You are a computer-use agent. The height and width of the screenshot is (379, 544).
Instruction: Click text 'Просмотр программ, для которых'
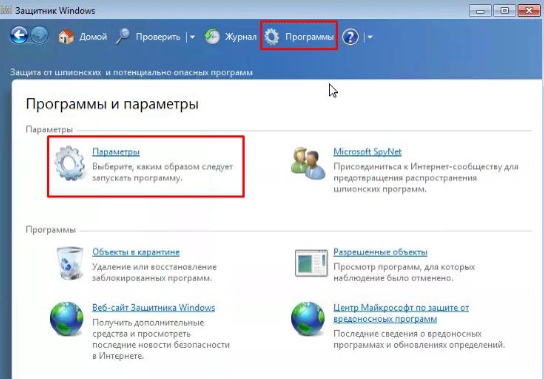tap(404, 267)
